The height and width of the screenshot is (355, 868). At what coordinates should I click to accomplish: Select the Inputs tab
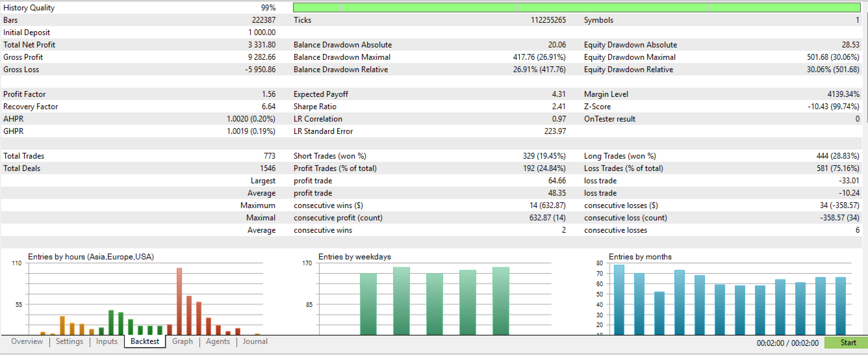(107, 341)
